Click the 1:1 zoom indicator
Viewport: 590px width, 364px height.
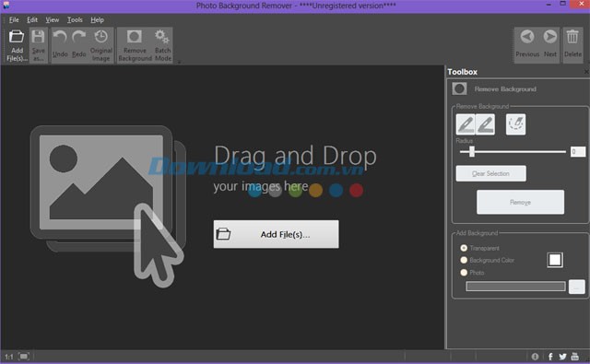click(8, 357)
